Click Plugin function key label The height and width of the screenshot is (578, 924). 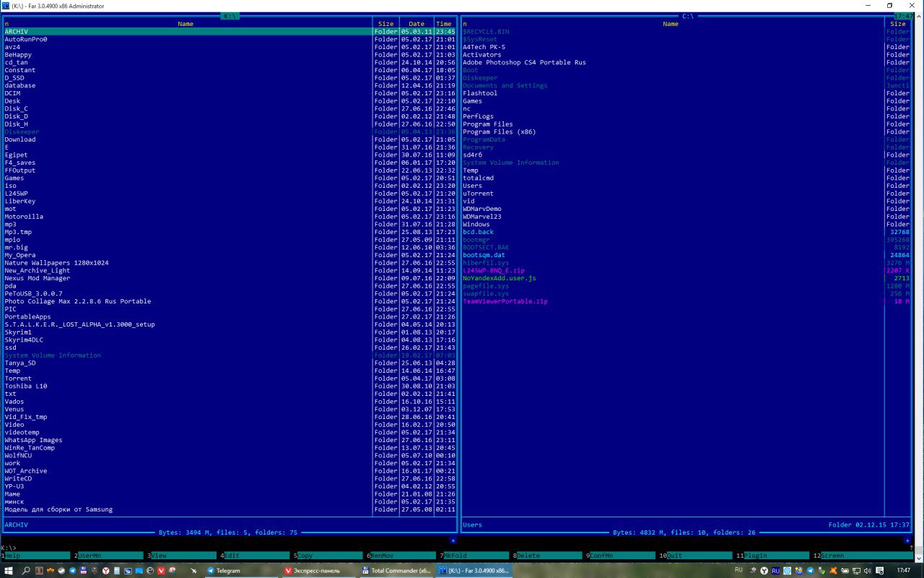pos(755,556)
